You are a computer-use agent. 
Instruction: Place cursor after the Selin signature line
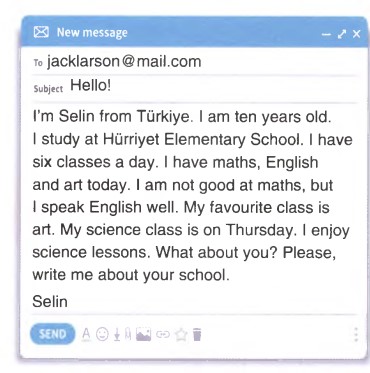click(69, 302)
